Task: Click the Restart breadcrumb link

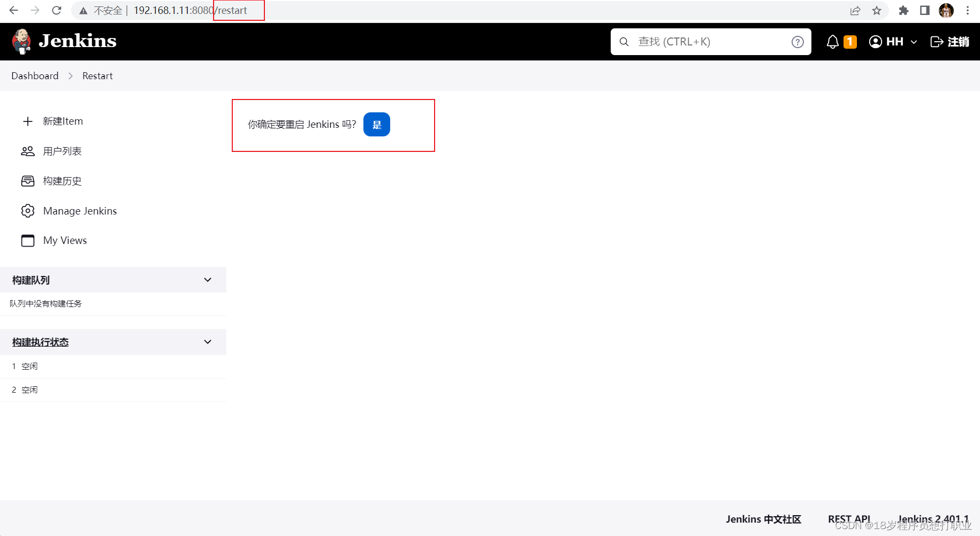Action: [x=97, y=76]
